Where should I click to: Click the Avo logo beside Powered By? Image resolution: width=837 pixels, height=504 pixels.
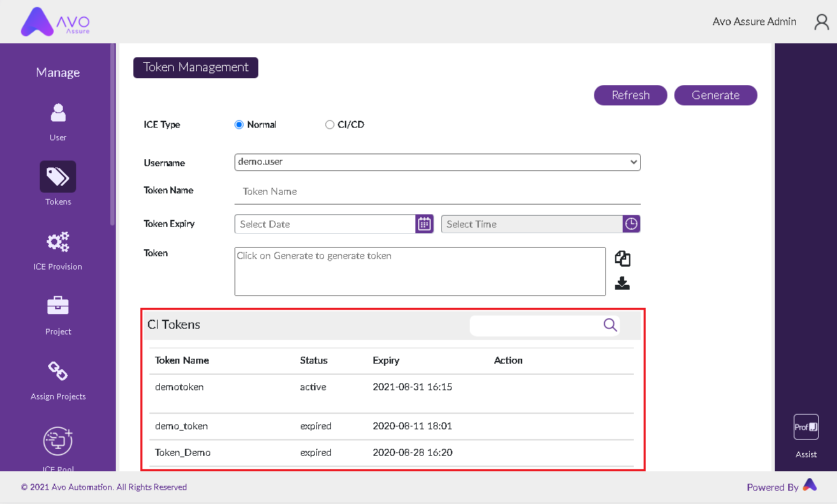[810, 484]
